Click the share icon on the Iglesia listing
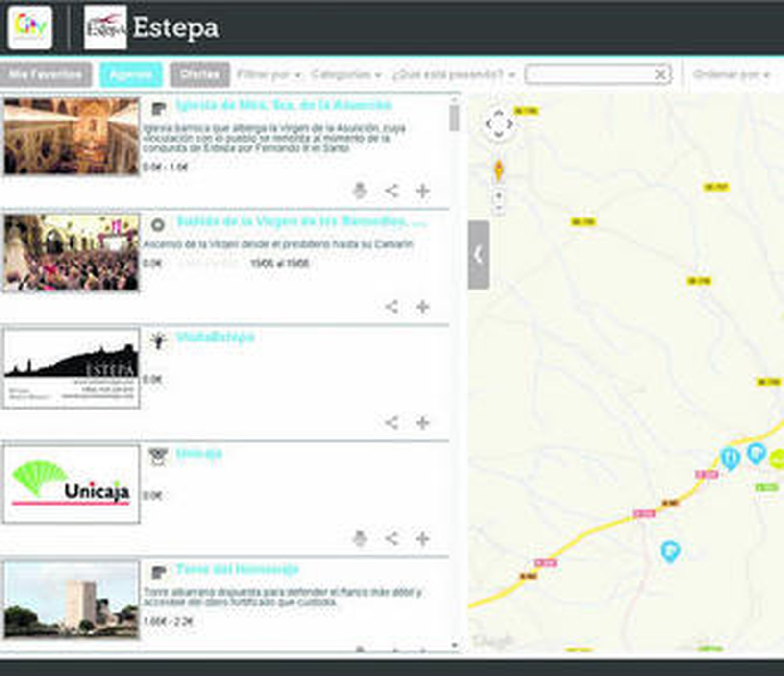 point(391,191)
